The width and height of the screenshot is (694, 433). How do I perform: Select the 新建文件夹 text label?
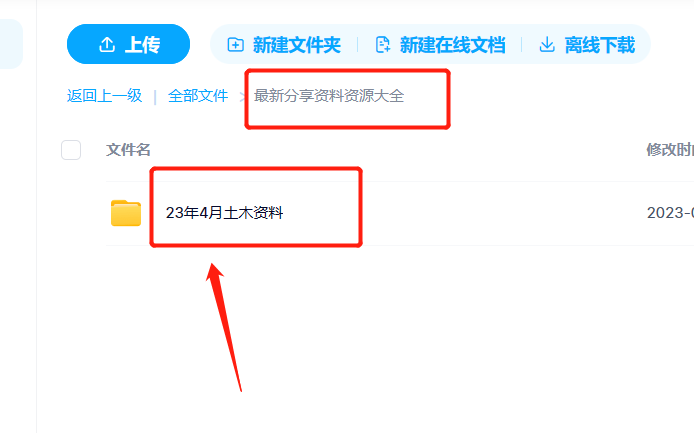click(297, 45)
